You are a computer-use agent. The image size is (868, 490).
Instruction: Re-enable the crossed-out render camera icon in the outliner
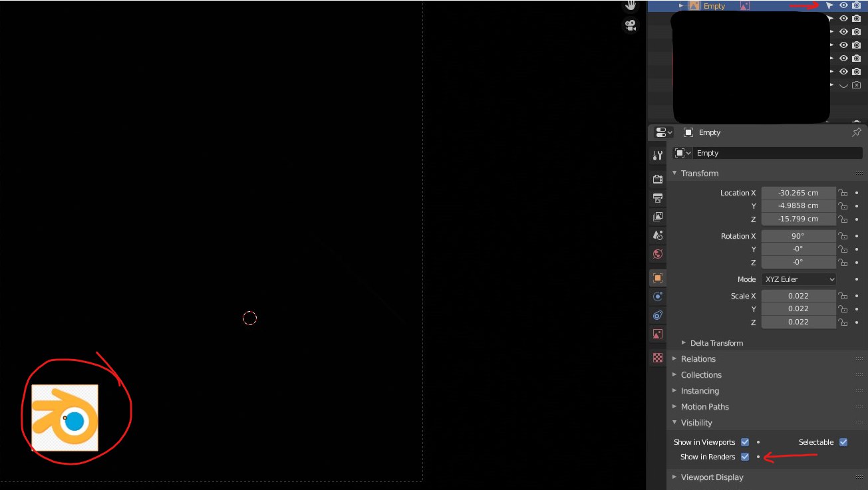pos(857,85)
